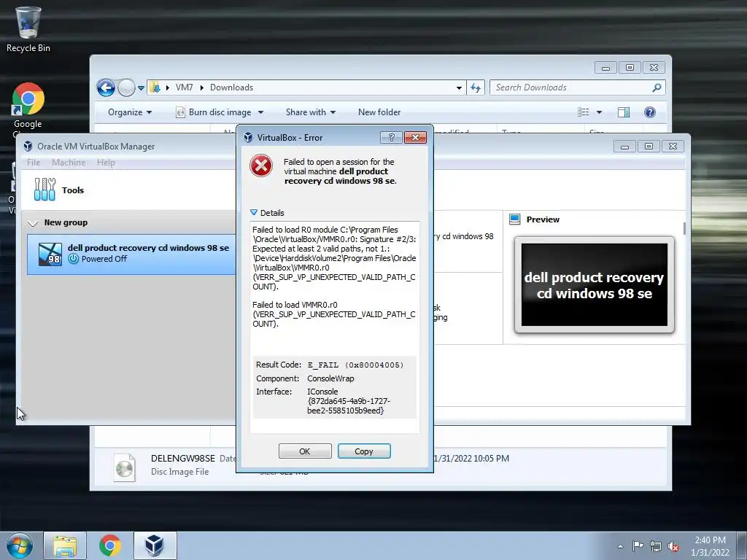Click the DELENGW98SE disc image icon

tap(124, 467)
